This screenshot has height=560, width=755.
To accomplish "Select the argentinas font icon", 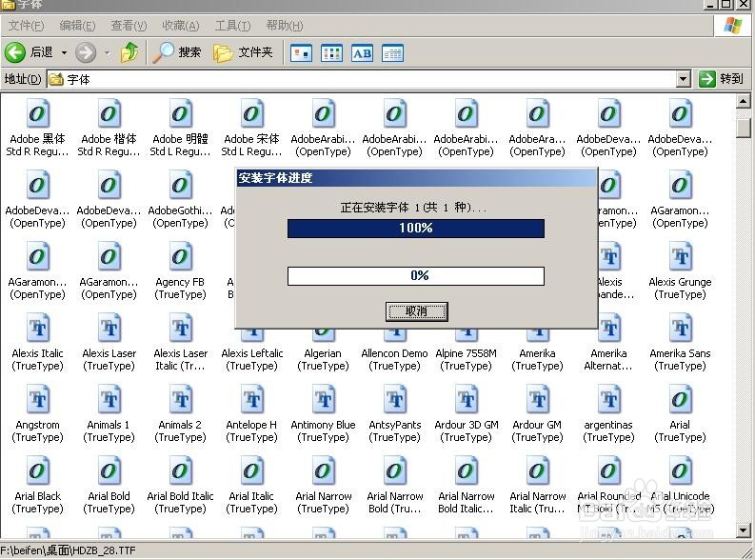I will 608,399.
